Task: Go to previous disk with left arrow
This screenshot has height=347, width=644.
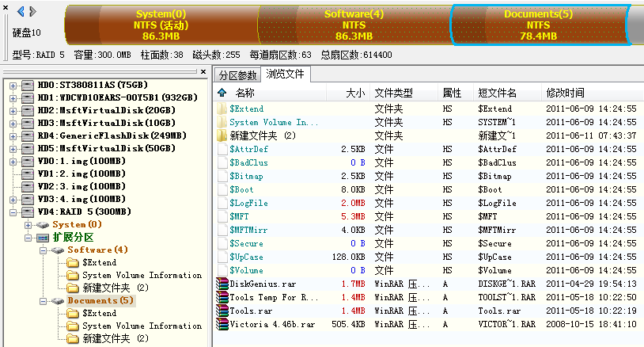Action: [x=21, y=12]
